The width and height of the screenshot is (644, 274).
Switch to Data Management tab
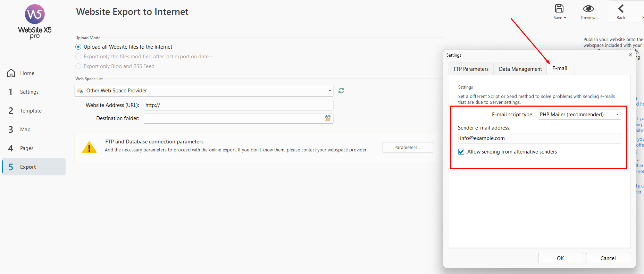tap(520, 69)
